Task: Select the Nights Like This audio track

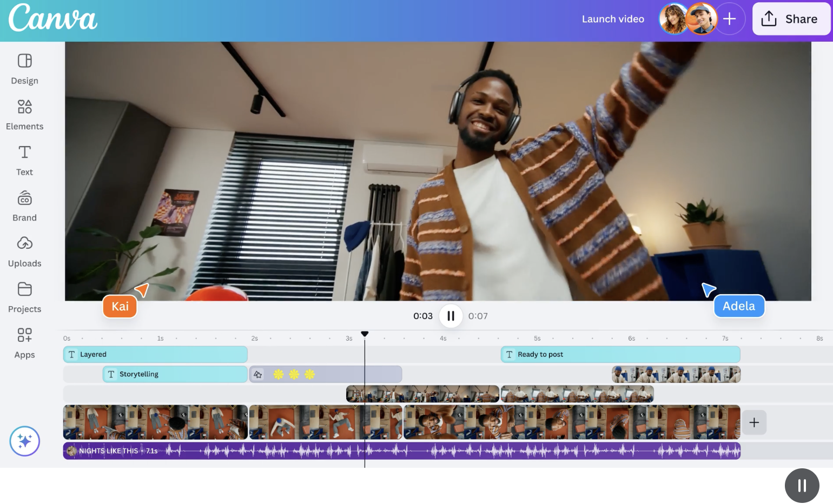Action: pos(401,451)
